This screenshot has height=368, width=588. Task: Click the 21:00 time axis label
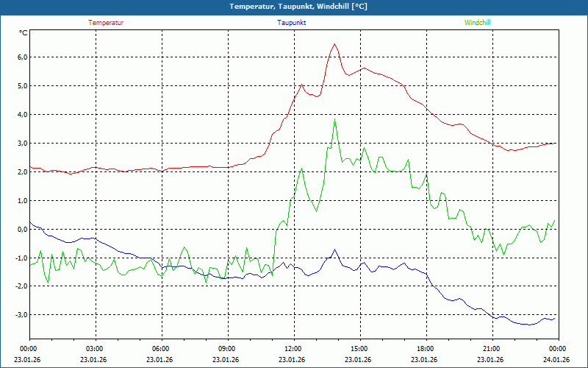[492, 349]
